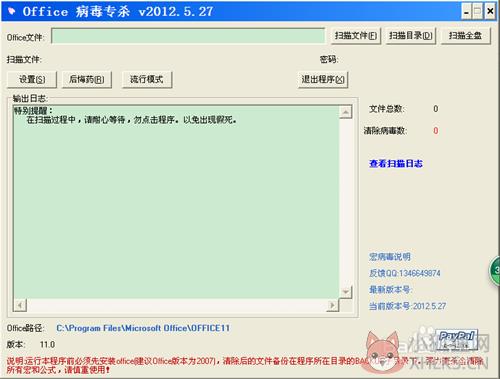The height and width of the screenshot is (379, 500).
Task: Click the Office文件 path input field
Action: point(188,36)
